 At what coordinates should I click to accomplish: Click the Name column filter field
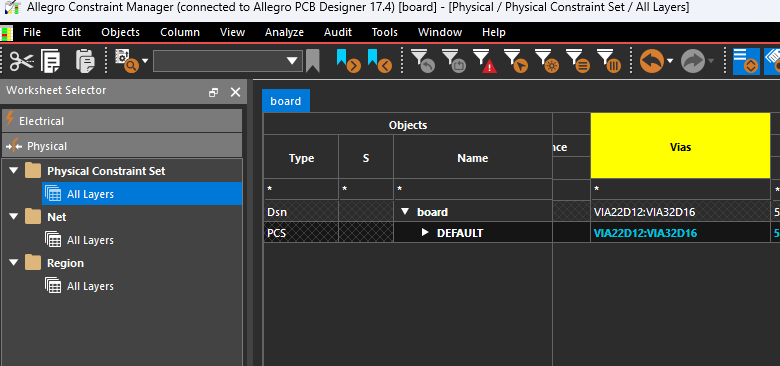473,189
